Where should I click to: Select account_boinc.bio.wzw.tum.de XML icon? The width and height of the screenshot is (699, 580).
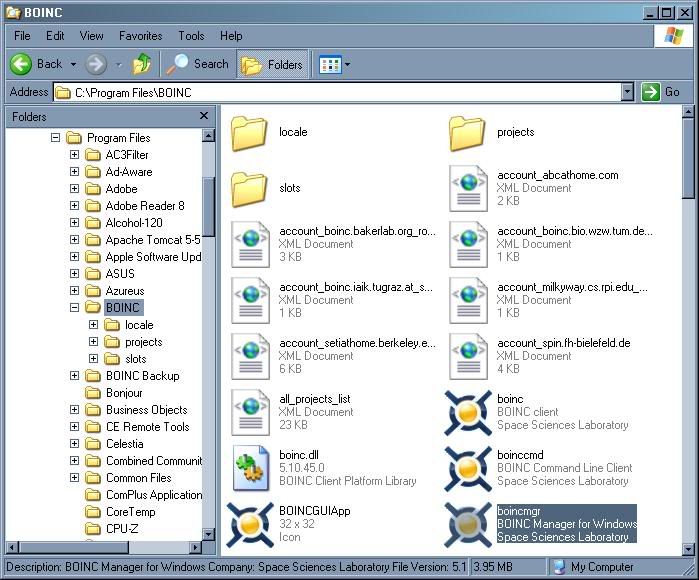tap(468, 245)
